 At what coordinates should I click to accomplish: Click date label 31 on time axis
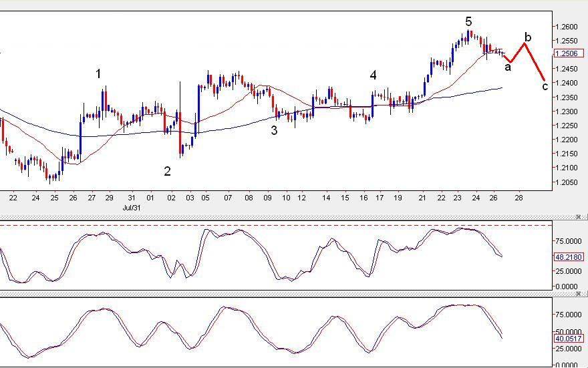131,198
